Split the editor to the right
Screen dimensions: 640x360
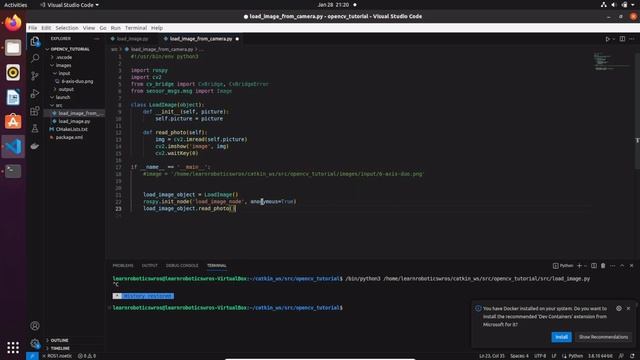(622, 39)
